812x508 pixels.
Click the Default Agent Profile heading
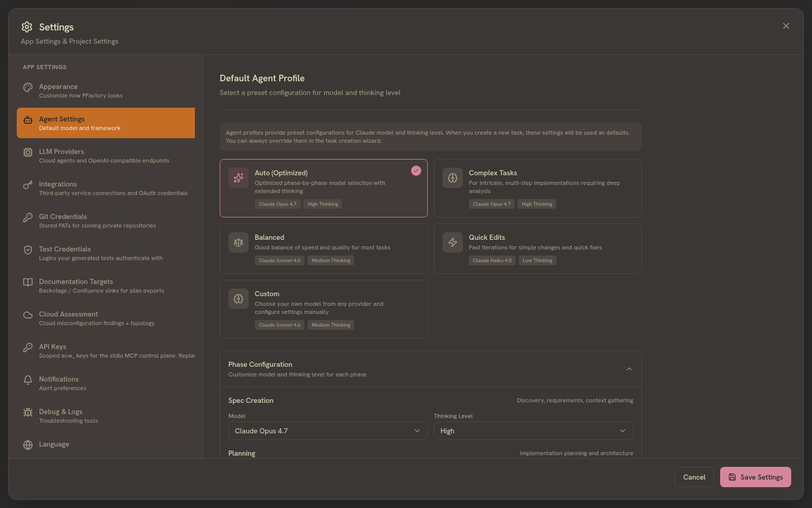pyautogui.click(x=262, y=78)
